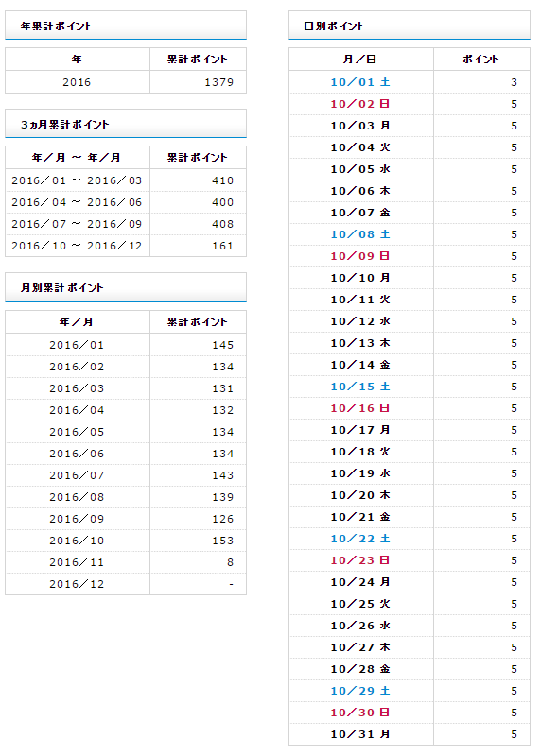
Task: Select row 2016/10 ~ 2016/12
Action: pos(126,246)
